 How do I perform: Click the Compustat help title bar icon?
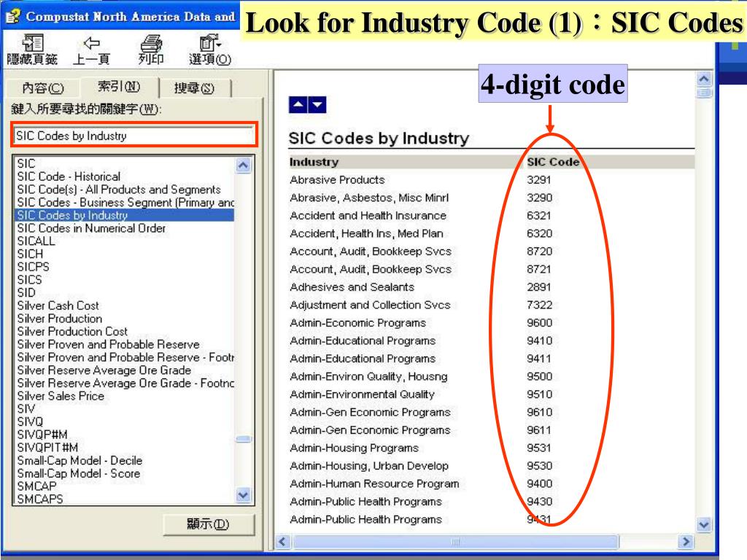click(13, 16)
